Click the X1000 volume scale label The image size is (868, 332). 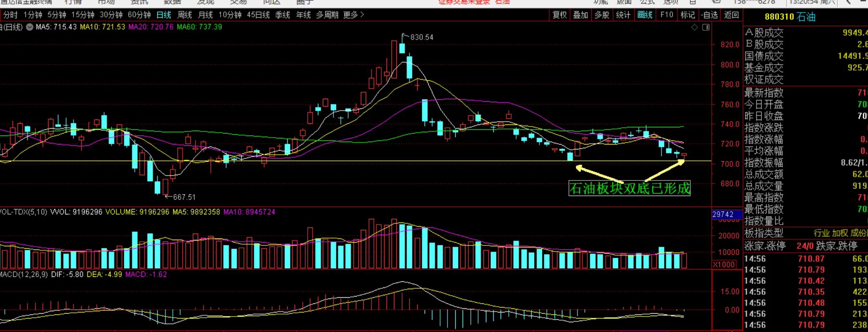coord(724,265)
